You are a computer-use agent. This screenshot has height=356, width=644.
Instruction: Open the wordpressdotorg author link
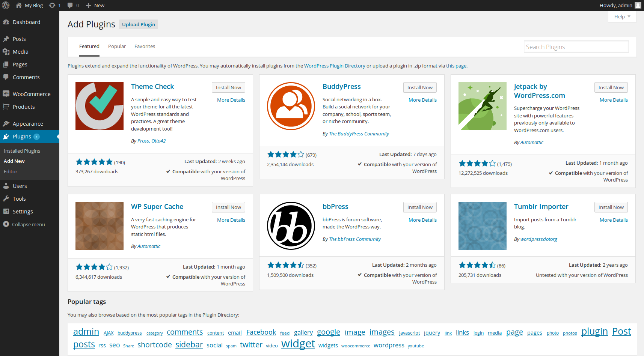[538, 239]
